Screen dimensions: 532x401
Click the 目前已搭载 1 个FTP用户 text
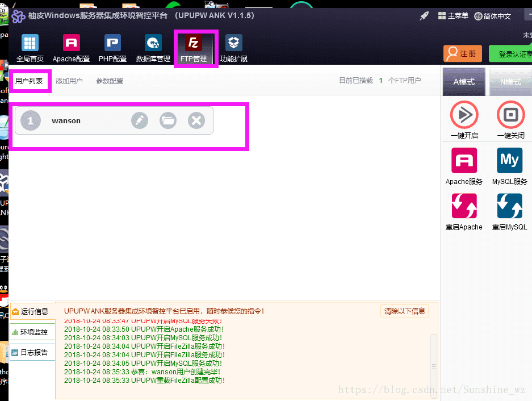380,81
